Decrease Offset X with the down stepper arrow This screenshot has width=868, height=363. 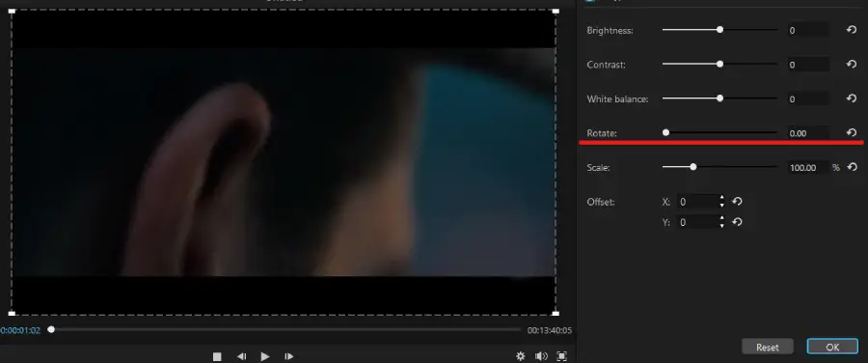tap(721, 206)
